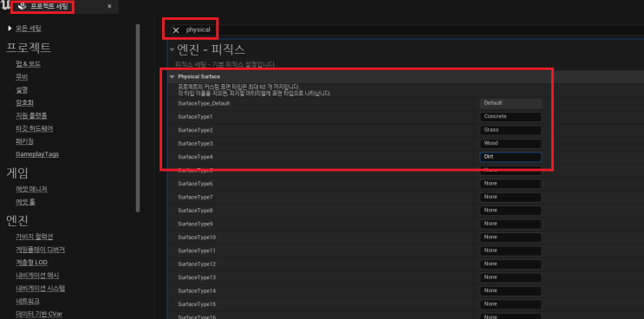Click the SurfaceType13 None field

511,277
